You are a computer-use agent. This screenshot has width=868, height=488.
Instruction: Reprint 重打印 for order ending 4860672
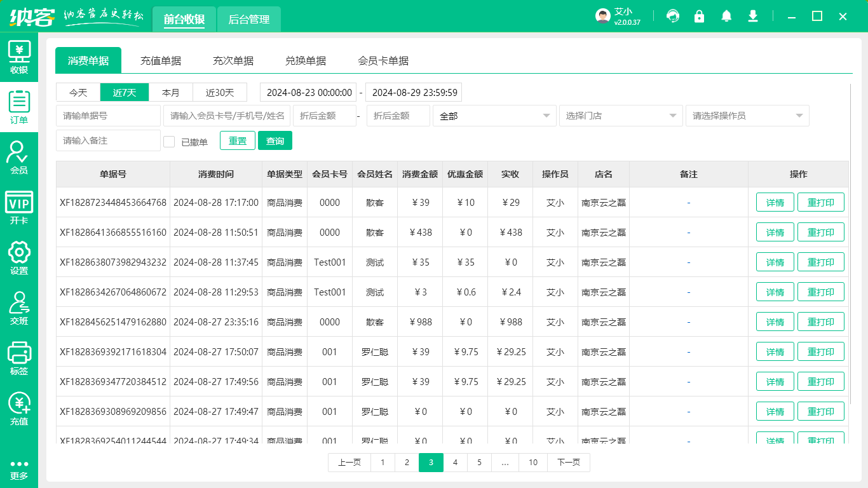pyautogui.click(x=821, y=292)
